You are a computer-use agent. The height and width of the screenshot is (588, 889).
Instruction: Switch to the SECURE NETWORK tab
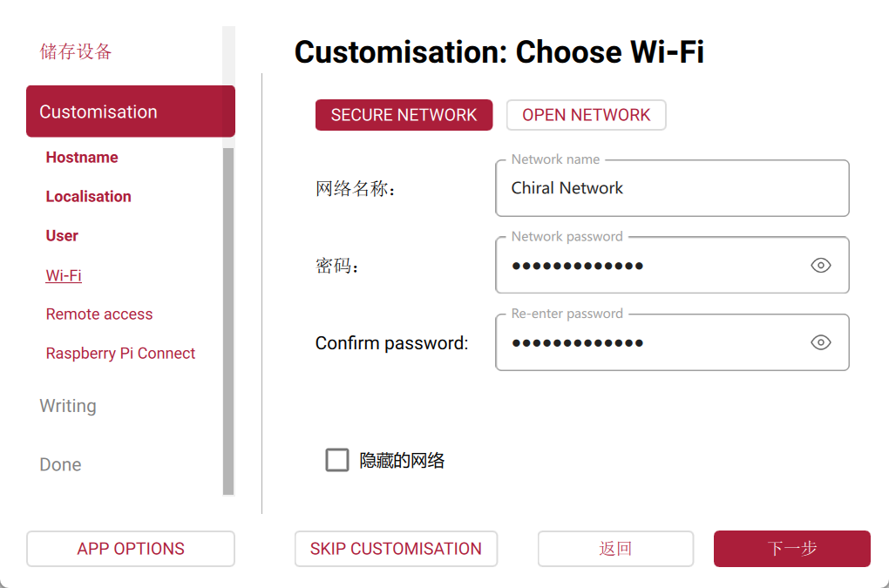404,115
